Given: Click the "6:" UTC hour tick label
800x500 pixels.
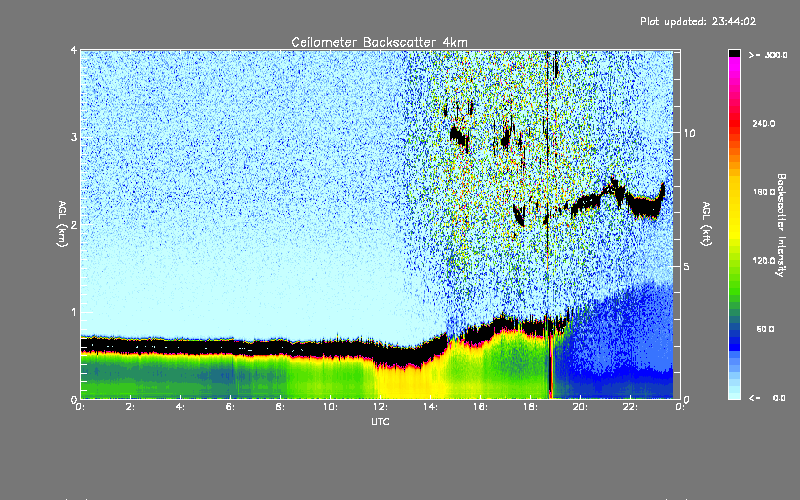Looking at the screenshot, I should tap(231, 407).
